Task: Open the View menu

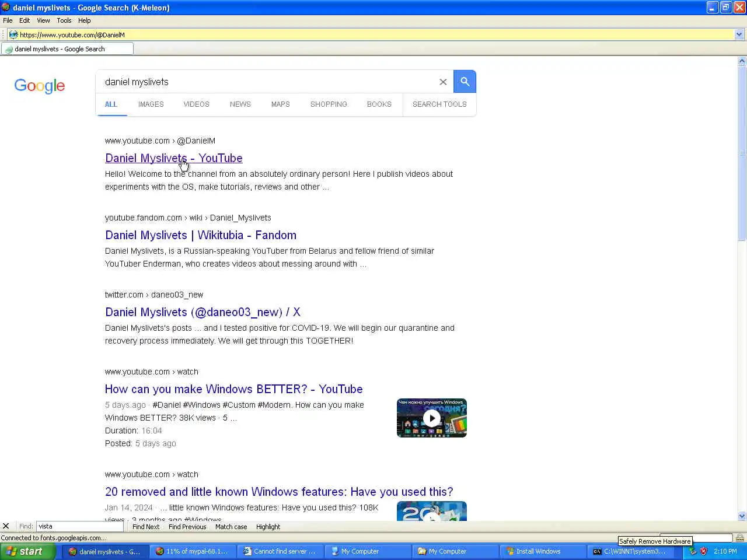Action: tap(43, 20)
